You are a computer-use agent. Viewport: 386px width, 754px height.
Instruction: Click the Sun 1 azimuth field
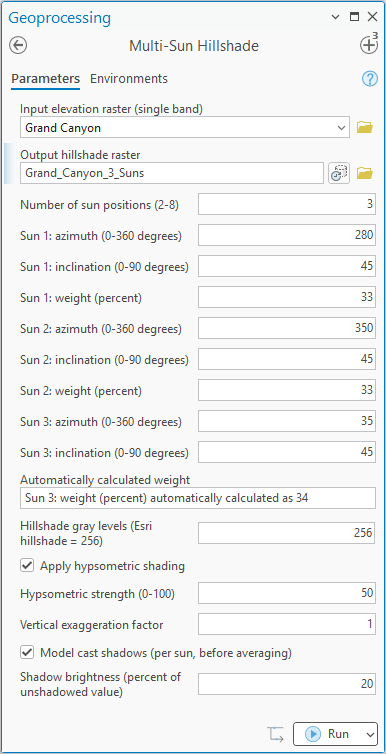286,235
